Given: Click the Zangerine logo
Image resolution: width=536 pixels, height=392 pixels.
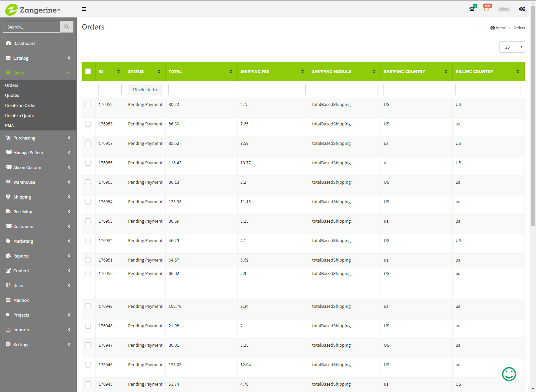Looking at the screenshot, I should coord(33,10).
